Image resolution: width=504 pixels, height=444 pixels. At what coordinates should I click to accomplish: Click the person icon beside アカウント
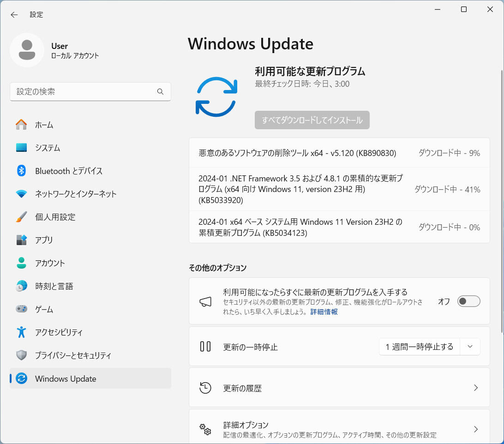21,263
